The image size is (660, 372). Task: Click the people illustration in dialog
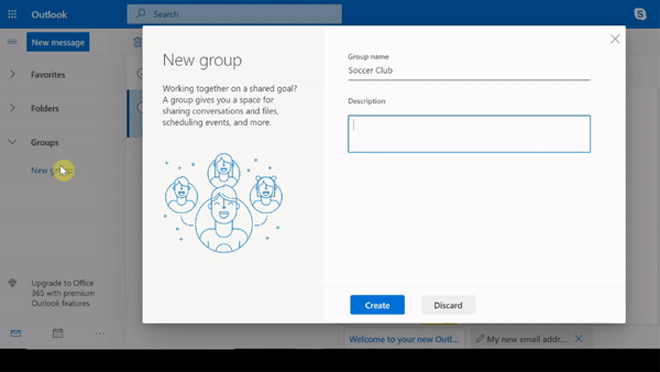click(223, 203)
